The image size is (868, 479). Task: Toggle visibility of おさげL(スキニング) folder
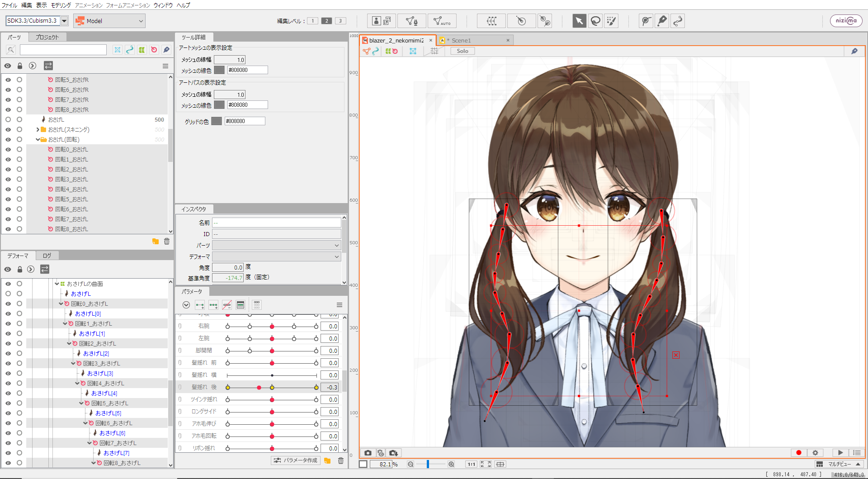[8, 129]
